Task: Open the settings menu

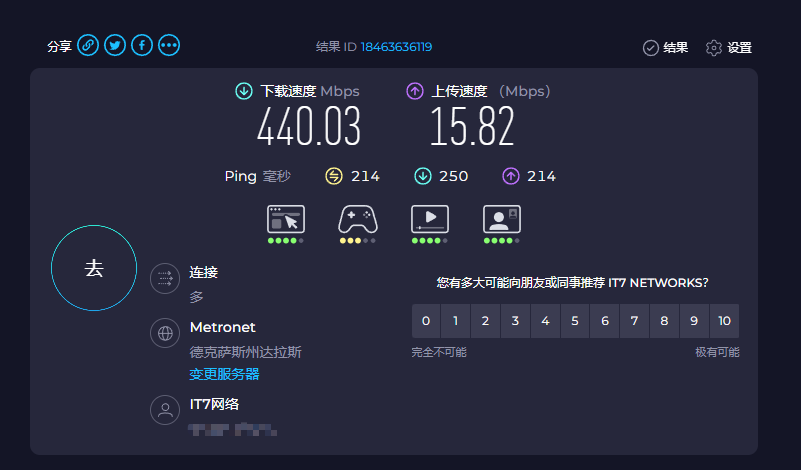Action: click(x=728, y=47)
